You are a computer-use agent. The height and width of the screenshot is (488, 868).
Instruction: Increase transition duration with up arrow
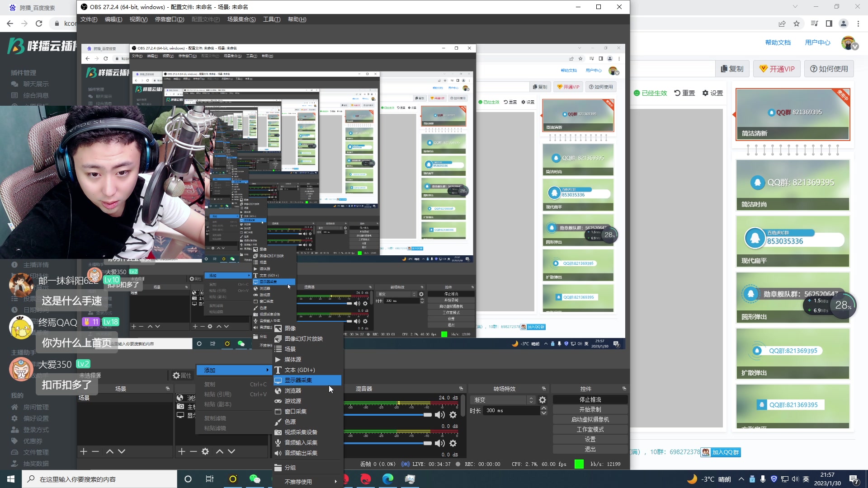pyautogui.click(x=544, y=408)
